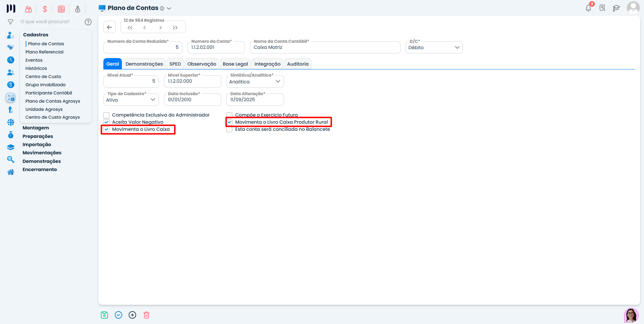Click the Nome da Conta Contábil field
The height and width of the screenshot is (324, 644).
[325, 47]
